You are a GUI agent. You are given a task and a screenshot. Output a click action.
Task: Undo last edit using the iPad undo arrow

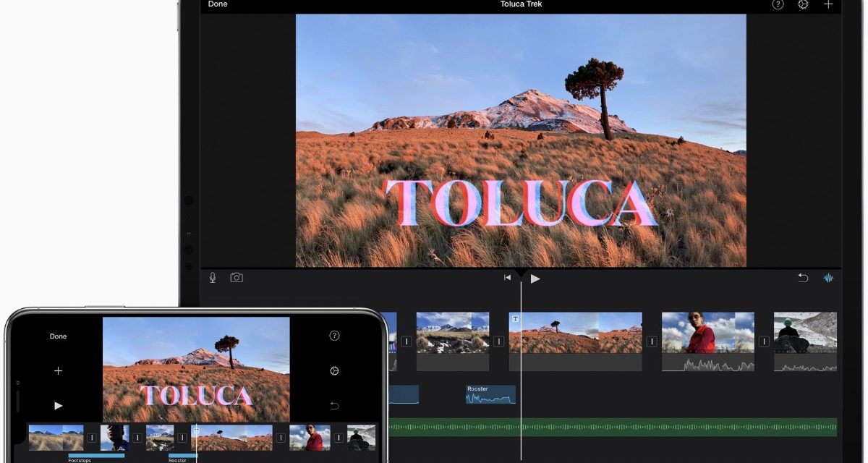803,278
